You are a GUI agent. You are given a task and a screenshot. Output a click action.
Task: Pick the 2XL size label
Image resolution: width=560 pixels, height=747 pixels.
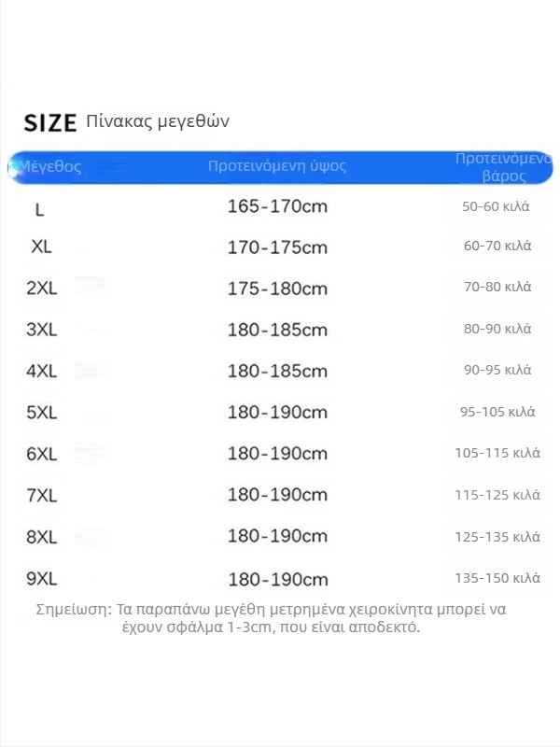[x=42, y=289]
